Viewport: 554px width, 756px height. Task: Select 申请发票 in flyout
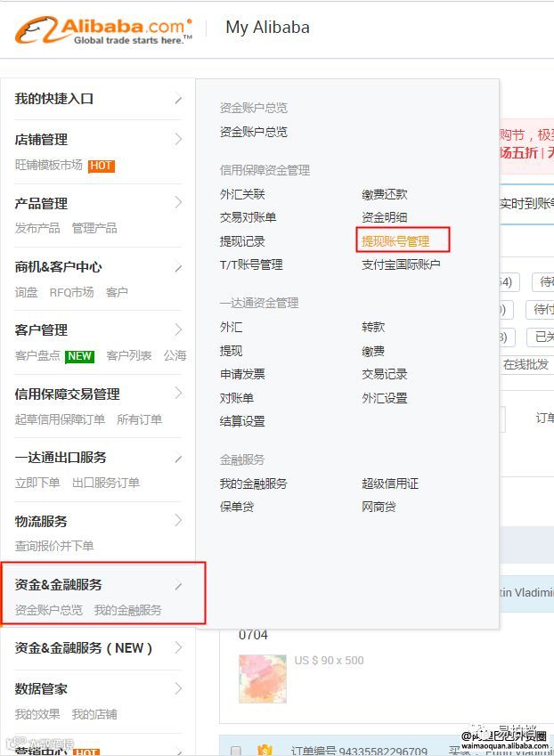click(x=242, y=374)
